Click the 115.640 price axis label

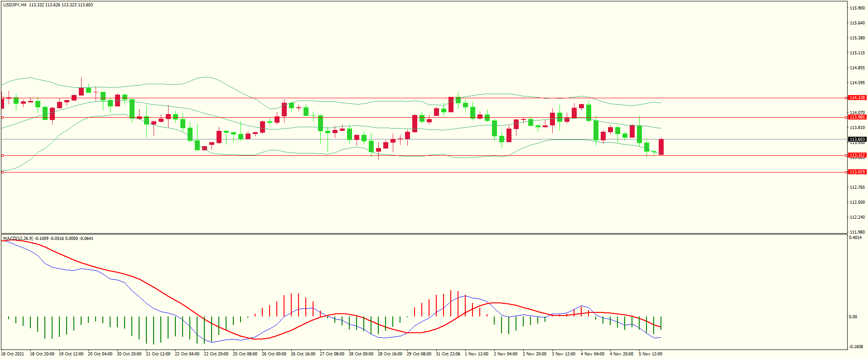[x=857, y=23]
